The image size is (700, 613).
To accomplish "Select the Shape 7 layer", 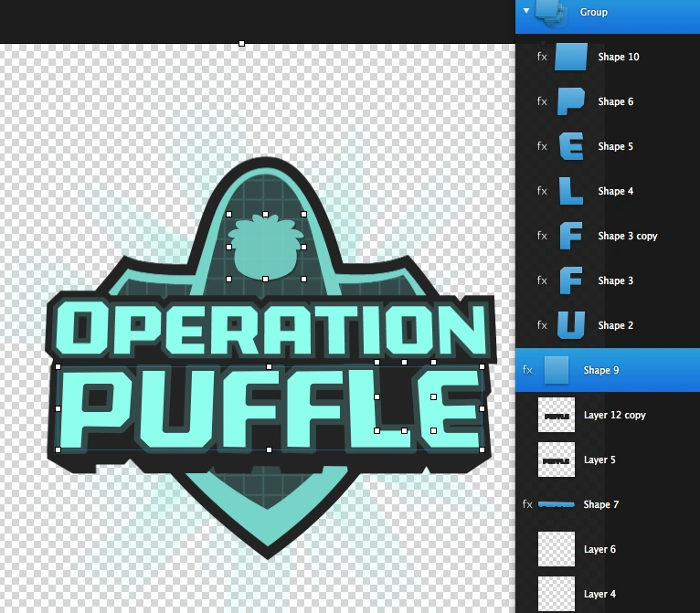I will (601, 504).
